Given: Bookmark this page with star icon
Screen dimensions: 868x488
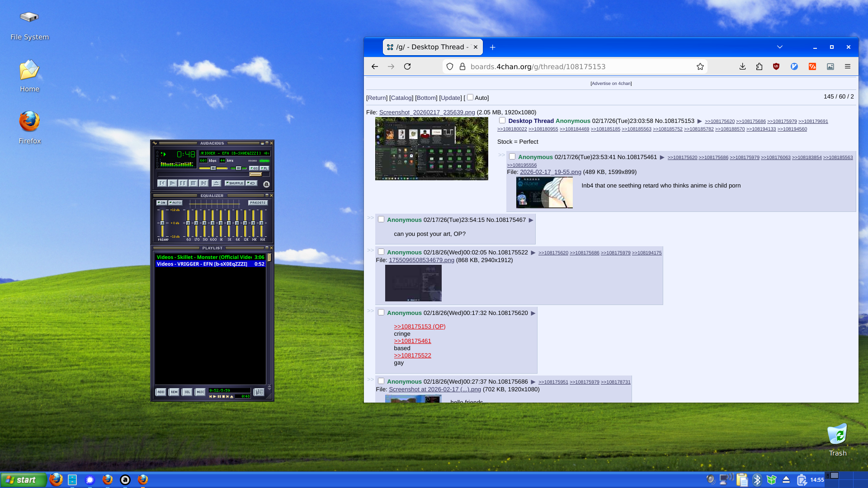Looking at the screenshot, I should pos(700,66).
